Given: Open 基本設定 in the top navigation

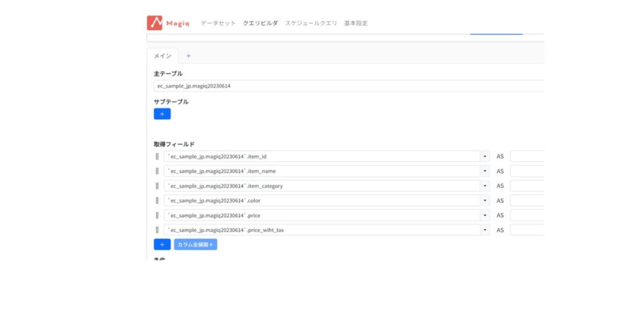Looking at the screenshot, I should pos(356,23).
